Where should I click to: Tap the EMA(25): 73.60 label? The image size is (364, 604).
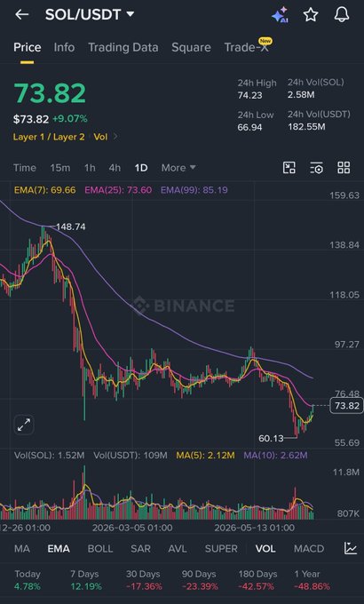pos(118,190)
